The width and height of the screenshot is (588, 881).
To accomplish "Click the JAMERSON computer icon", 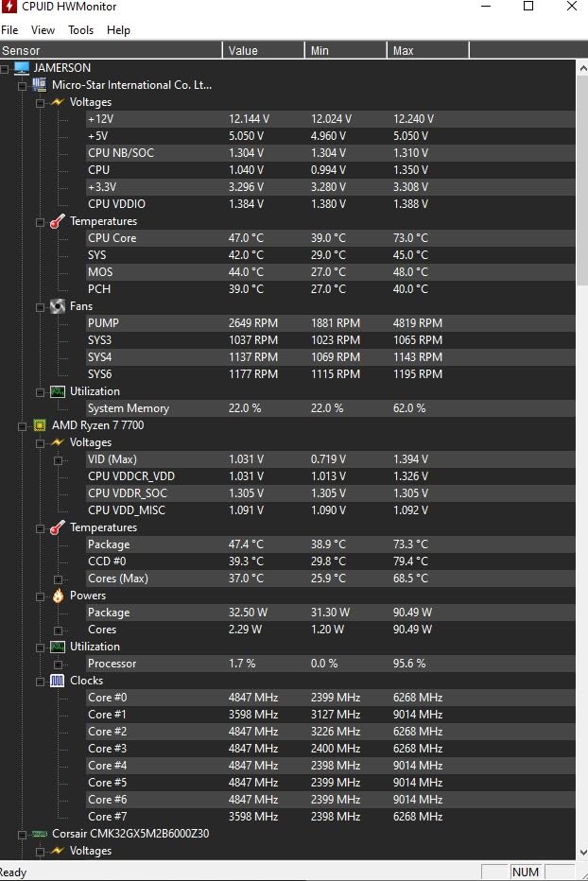I will [22, 68].
